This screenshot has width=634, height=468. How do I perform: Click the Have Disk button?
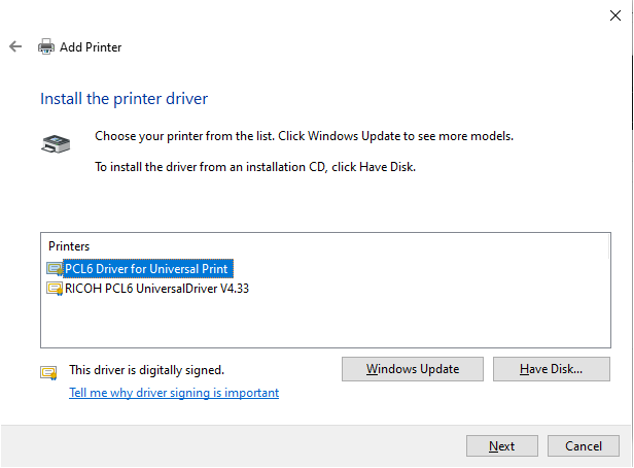(x=551, y=369)
